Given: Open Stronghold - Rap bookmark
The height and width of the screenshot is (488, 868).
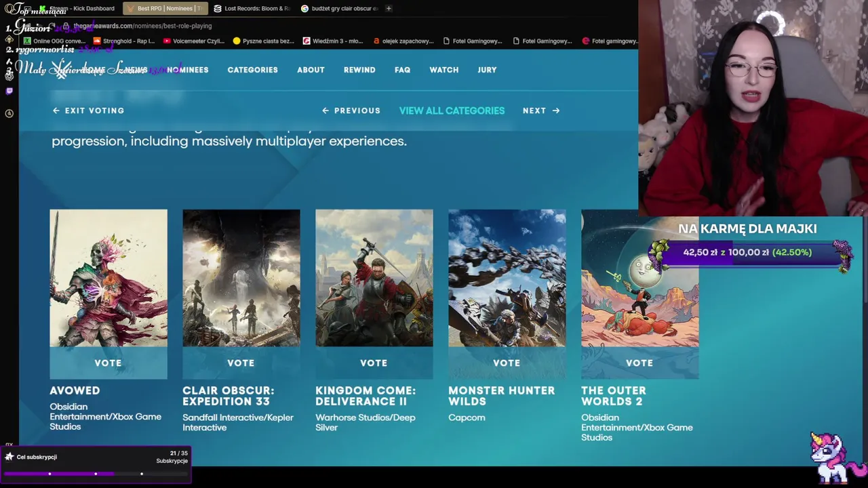Looking at the screenshot, I should point(124,41).
